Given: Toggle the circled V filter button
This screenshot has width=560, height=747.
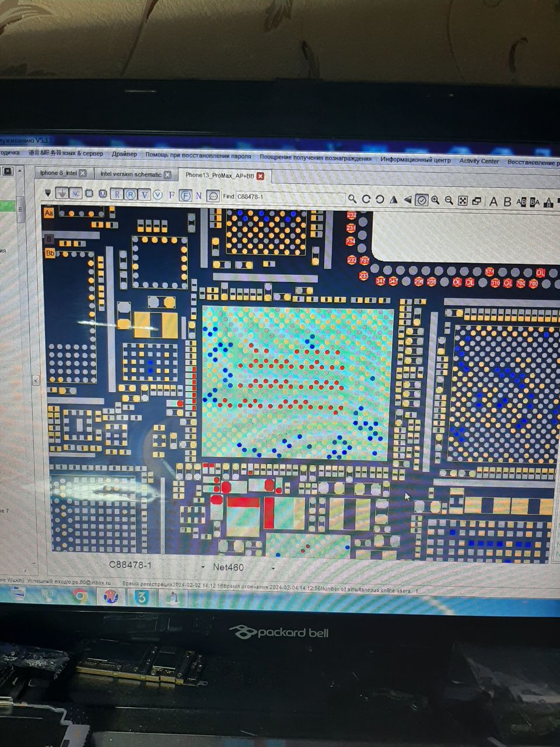Looking at the screenshot, I should [157, 194].
